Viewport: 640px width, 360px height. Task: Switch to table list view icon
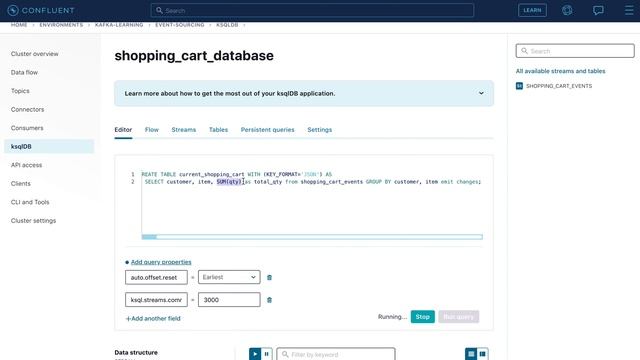tap(471, 354)
